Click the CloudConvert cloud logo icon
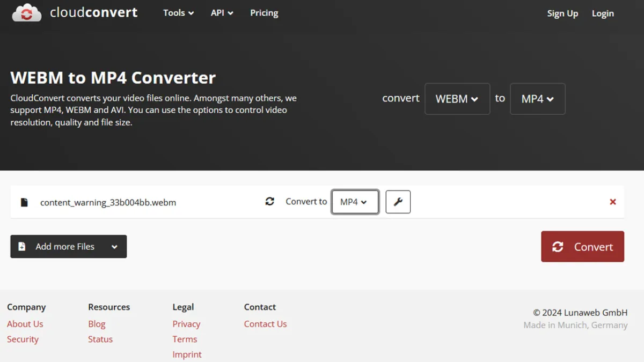 [x=26, y=13]
